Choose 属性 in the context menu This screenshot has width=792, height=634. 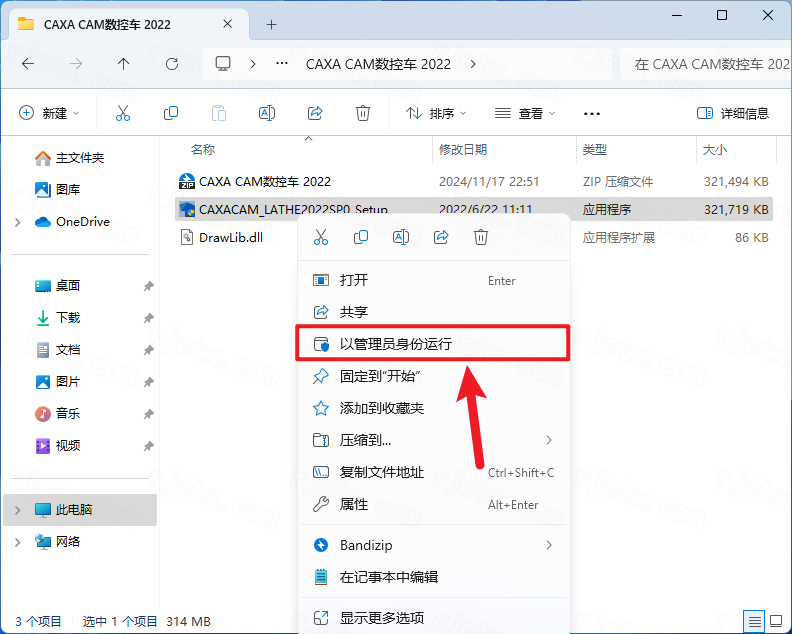(x=354, y=504)
